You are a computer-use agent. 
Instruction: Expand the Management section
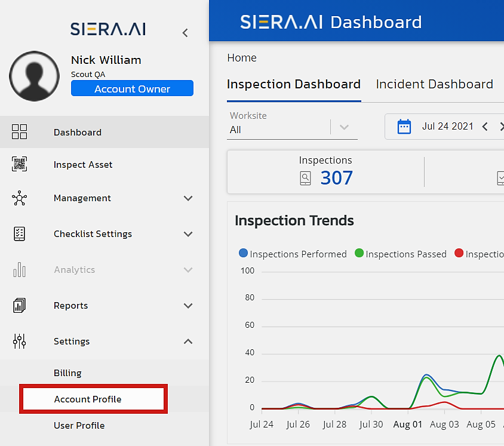pos(188,198)
